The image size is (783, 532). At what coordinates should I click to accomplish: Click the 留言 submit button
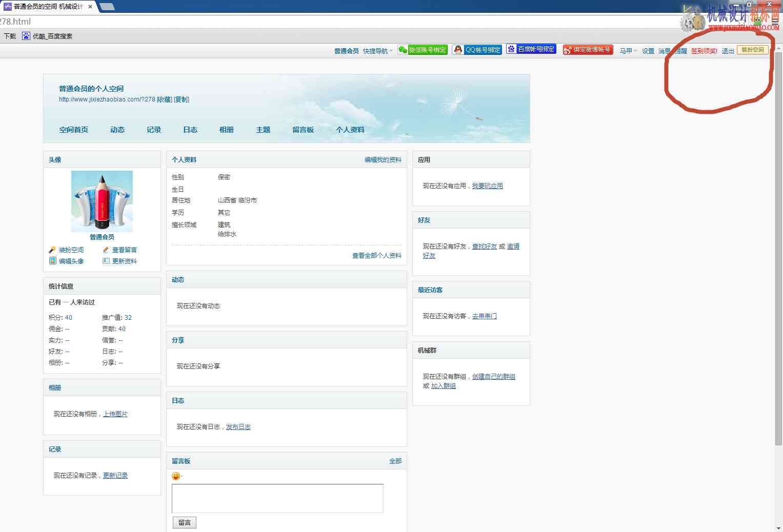point(185,522)
